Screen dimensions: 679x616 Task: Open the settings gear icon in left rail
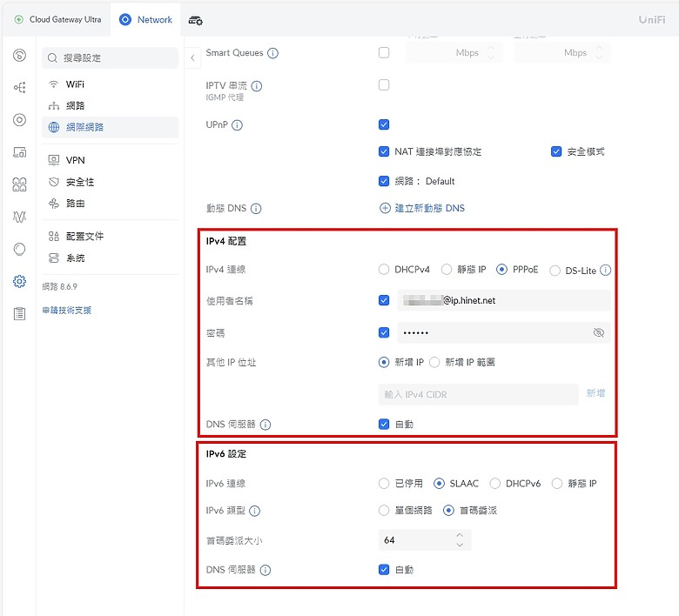(19, 281)
